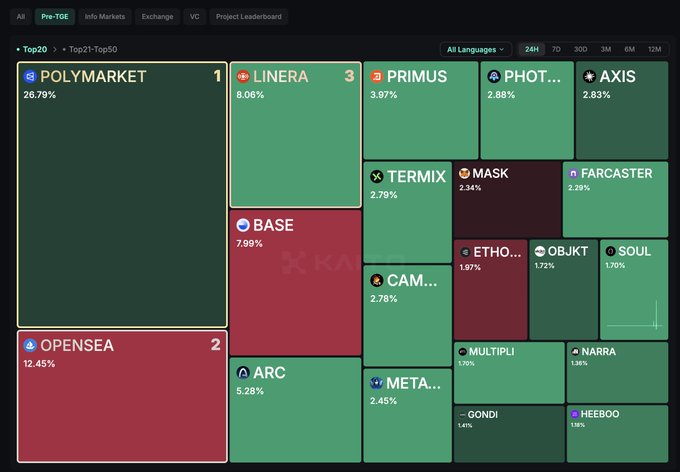
Task: Click the Arc logo icon
Action: point(243,373)
